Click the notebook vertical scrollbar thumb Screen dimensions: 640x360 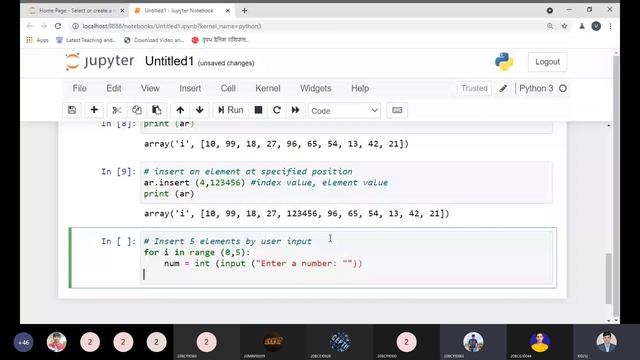click(609, 278)
